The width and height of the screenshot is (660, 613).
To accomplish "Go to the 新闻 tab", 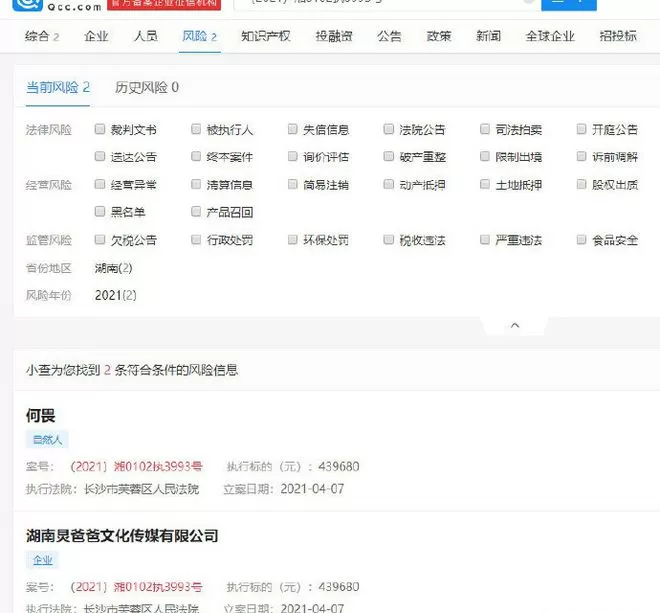I will (488, 36).
